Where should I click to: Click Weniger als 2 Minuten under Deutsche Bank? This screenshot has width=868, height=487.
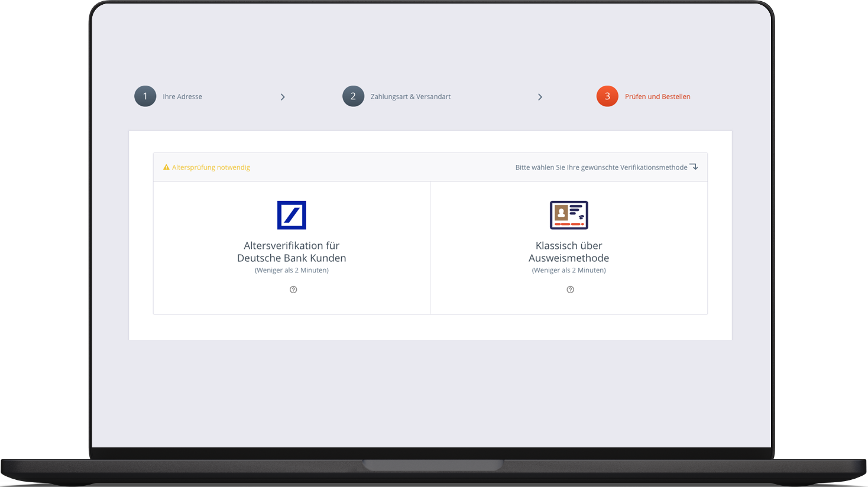[x=292, y=270]
